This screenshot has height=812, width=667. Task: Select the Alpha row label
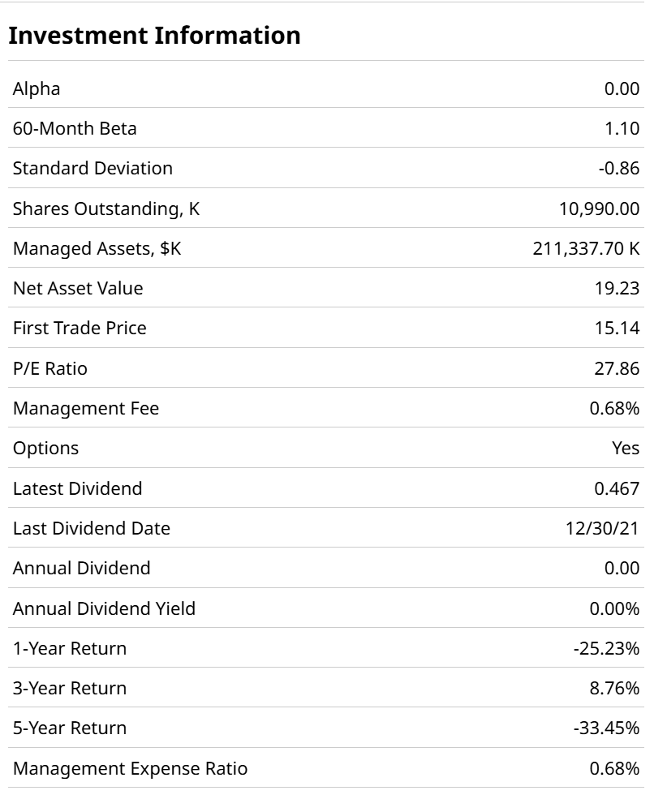37,88
